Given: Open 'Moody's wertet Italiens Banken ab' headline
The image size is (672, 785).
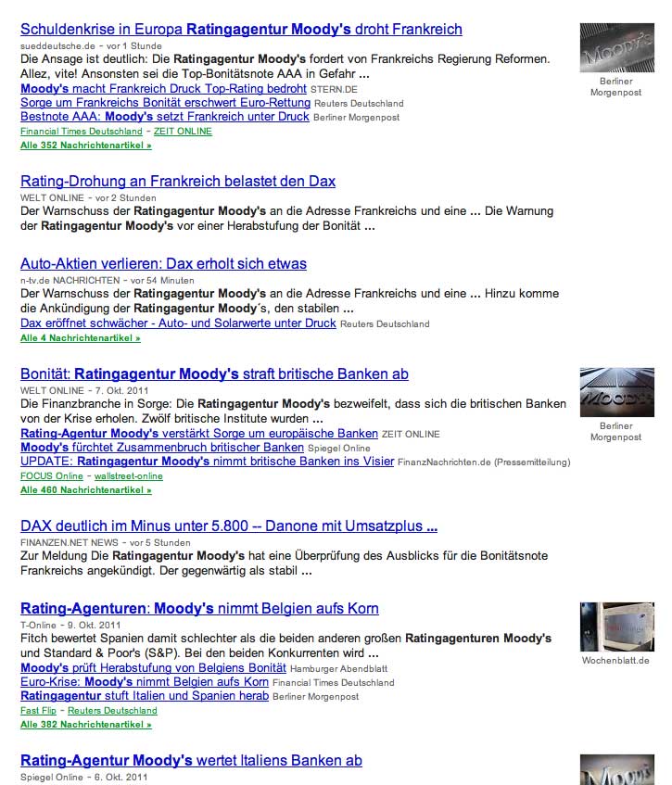Looking at the screenshot, I should (x=191, y=760).
